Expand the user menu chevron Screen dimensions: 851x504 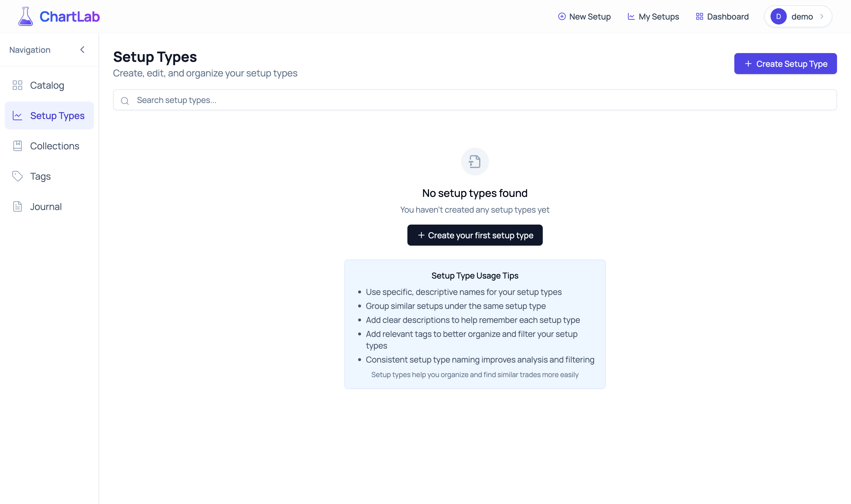[x=822, y=16]
